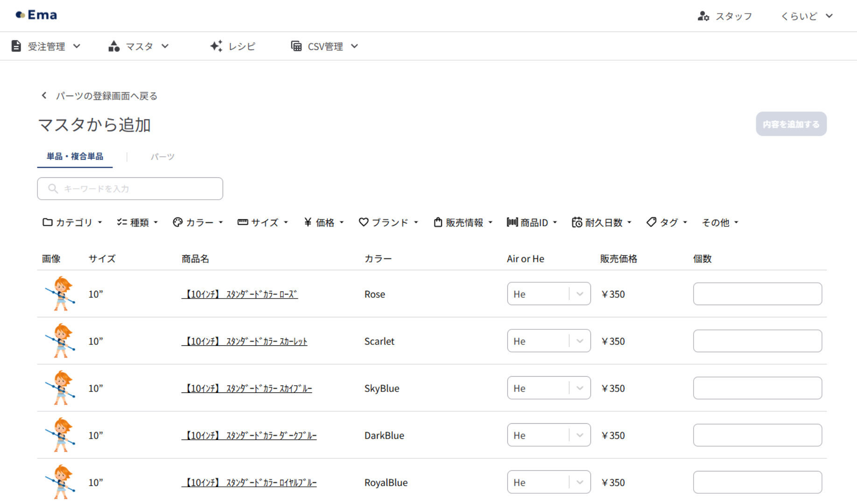Click the back arrow to パーツの登録画面
Viewport: 857px width, 504px height.
44,96
